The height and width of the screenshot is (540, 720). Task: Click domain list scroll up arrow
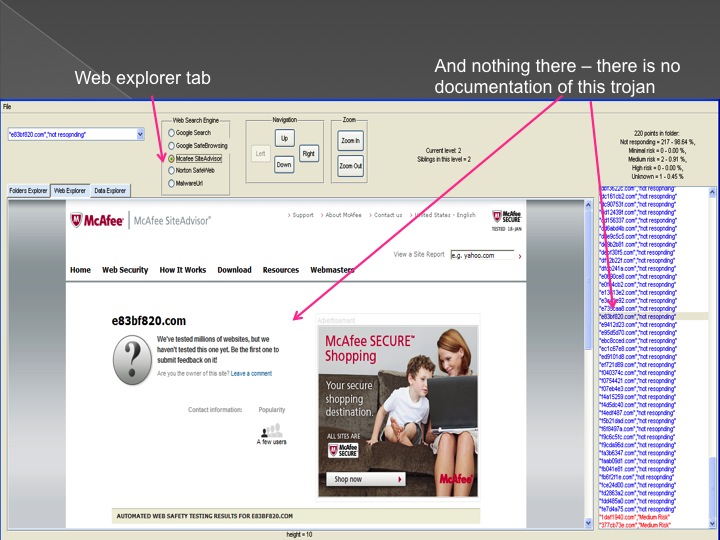point(712,193)
